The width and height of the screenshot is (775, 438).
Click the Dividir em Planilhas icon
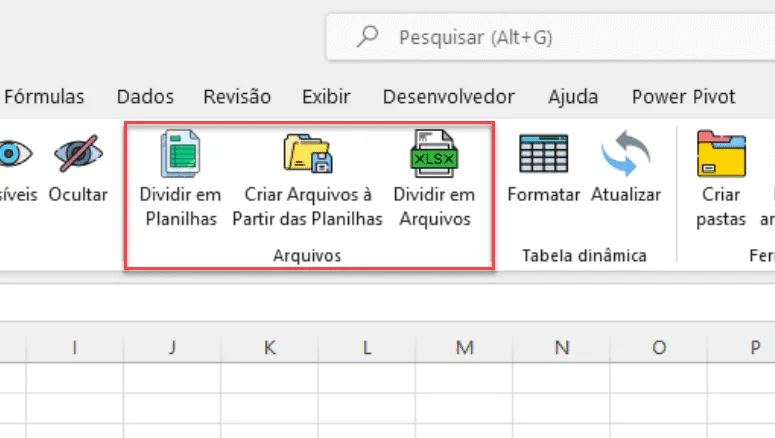[x=180, y=153]
